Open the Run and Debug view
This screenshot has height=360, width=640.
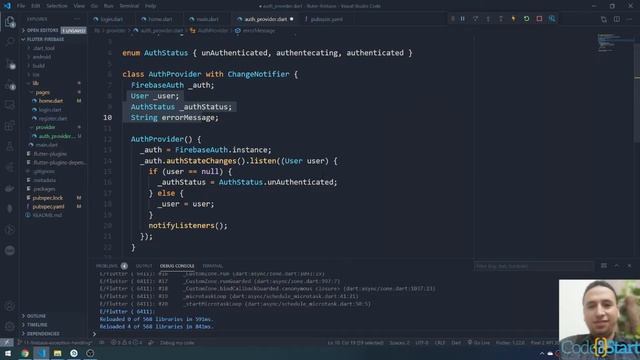(x=10, y=85)
